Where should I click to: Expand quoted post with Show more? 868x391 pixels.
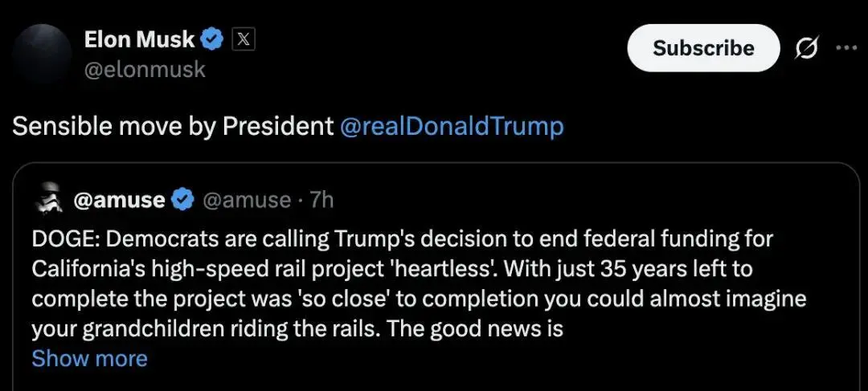click(x=90, y=359)
